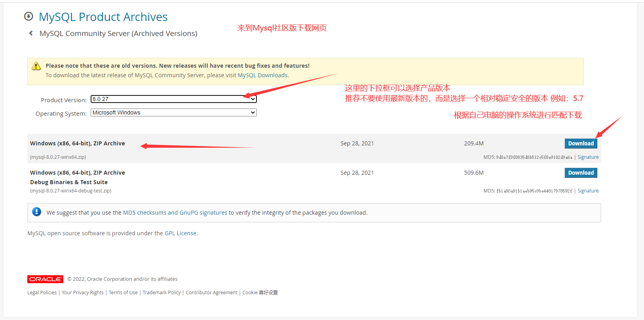Open Signature link for the debug-test zip
The image size is (644, 320).
pos(588,191)
